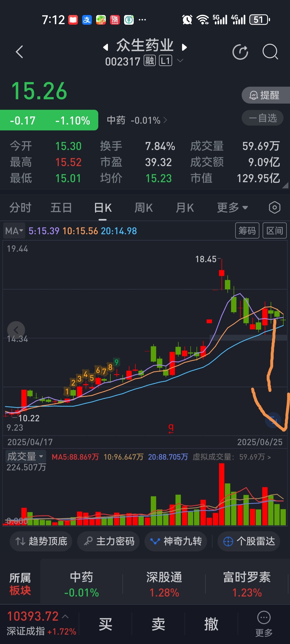Tap the green -0.17 -1.10% change badge
The image size is (290, 644).
tap(49, 120)
